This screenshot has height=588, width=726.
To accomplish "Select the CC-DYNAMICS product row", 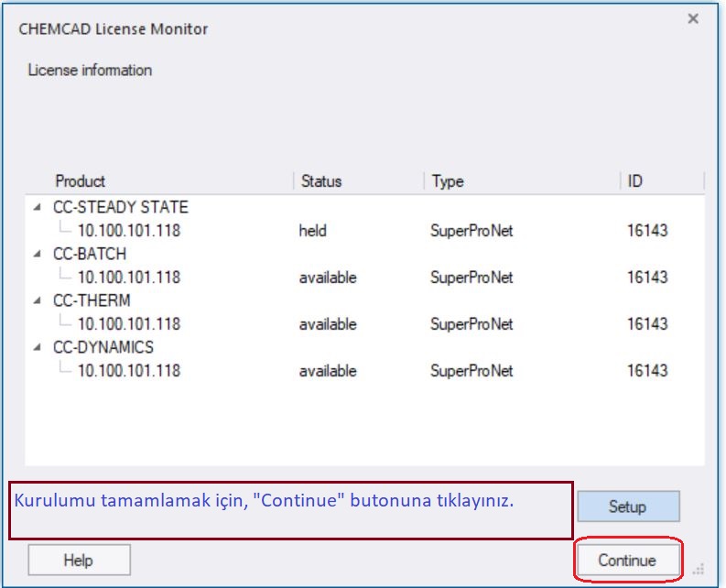I will click(x=103, y=347).
